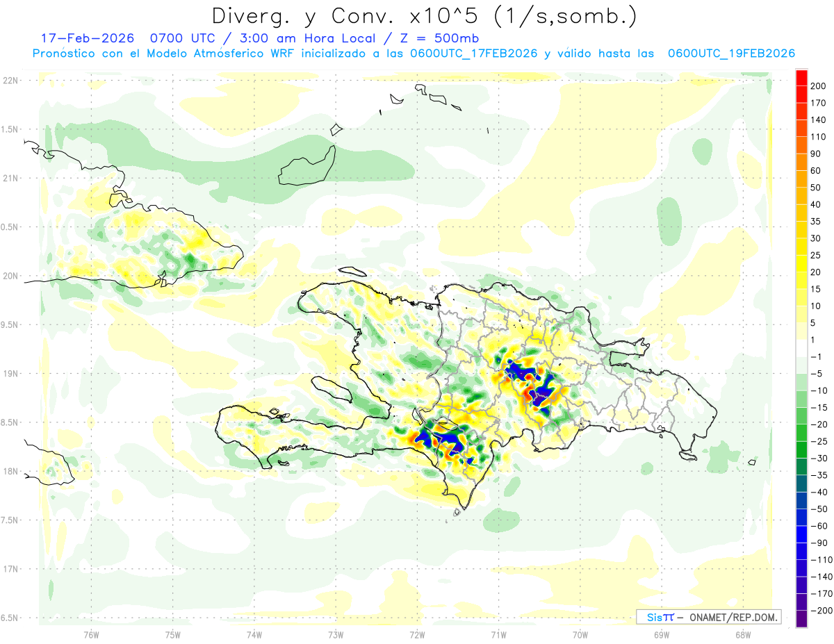Viewport: 834px width, 644px height.
Task: Click the positive '50' colorbar value
Action: [817, 188]
